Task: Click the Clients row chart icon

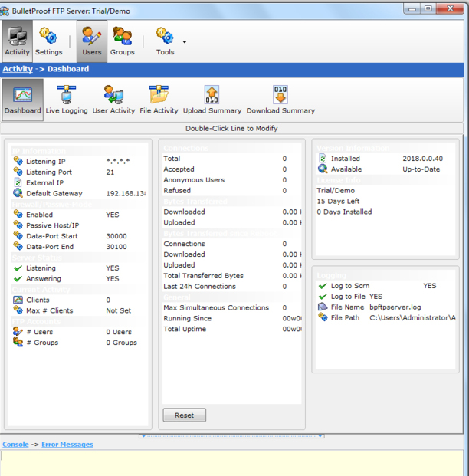Action: [18, 300]
